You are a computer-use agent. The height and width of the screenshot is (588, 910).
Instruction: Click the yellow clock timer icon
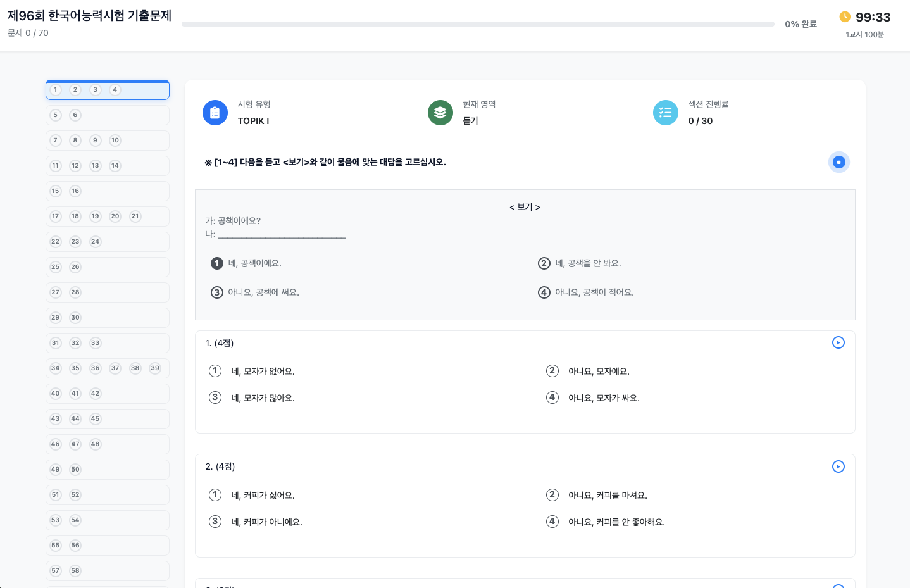point(845,16)
